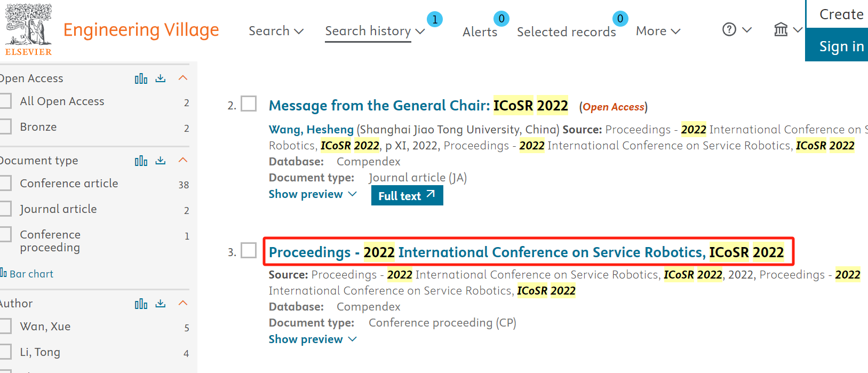Tick the Journal article filter checkbox
Screen dimensions: 868x373
[x=6, y=209]
